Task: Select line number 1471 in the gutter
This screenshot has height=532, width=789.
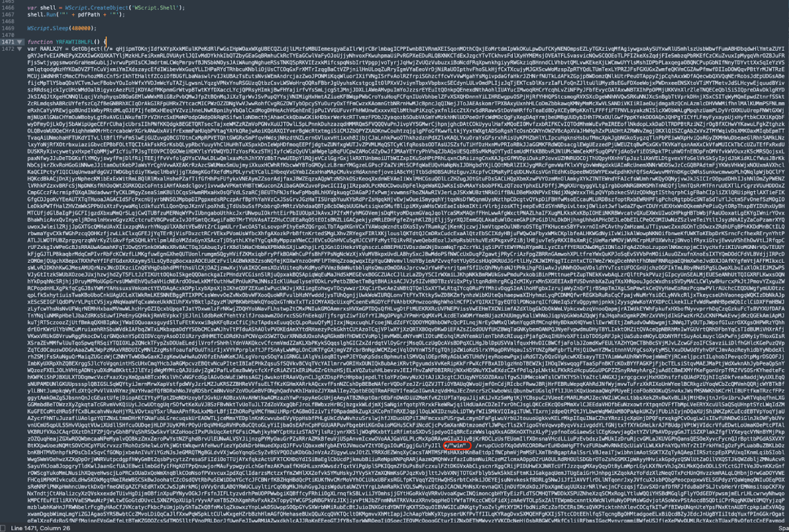Action: (x=8, y=42)
